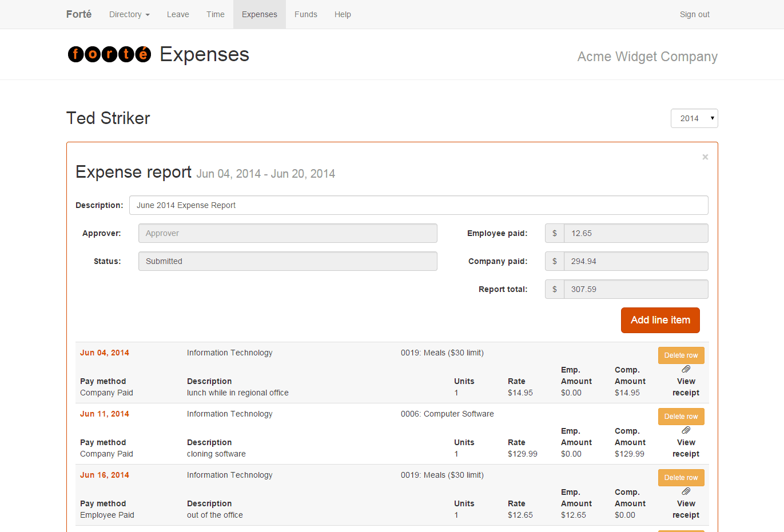Click '0006: Computer Software' category text
The image size is (784, 532).
tap(447, 414)
